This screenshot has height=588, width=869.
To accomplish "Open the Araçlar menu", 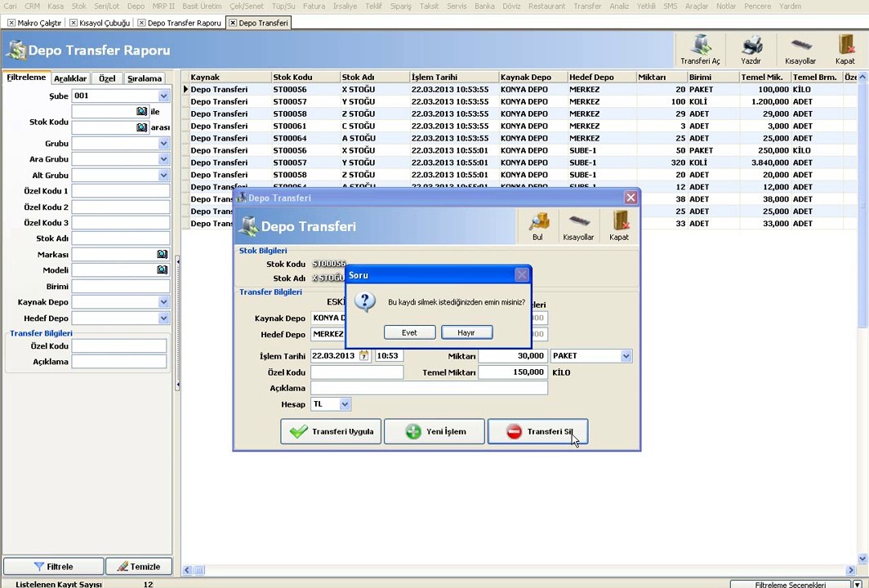I will (x=697, y=6).
